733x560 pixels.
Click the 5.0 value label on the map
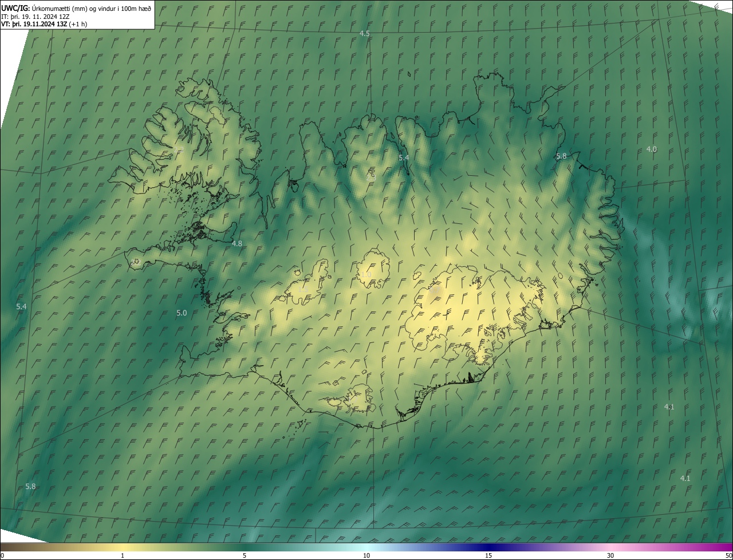[182, 313]
